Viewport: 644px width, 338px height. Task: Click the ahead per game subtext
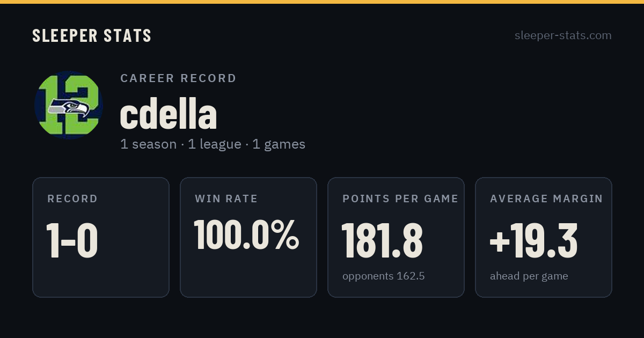tap(529, 276)
